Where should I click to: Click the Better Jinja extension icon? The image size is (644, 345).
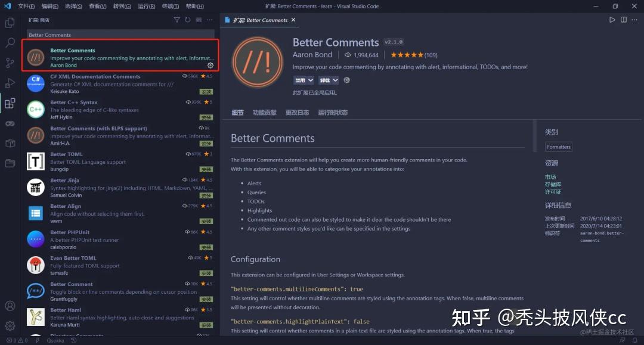[36, 188]
